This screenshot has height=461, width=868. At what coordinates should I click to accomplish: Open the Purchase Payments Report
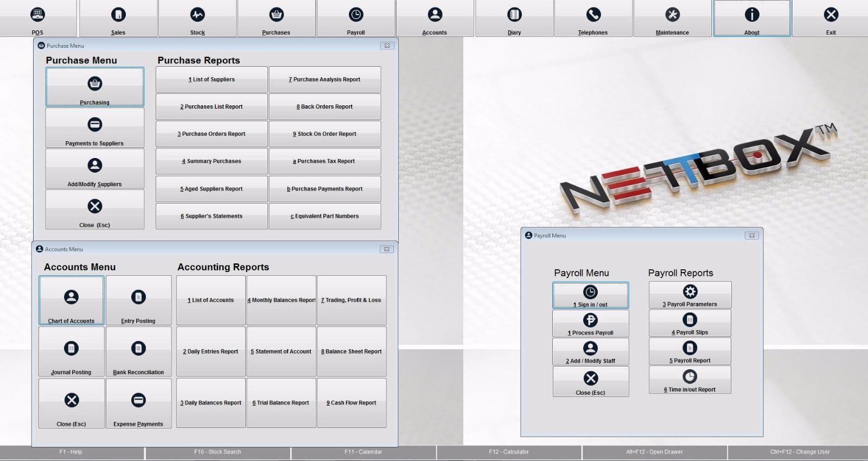coord(325,189)
